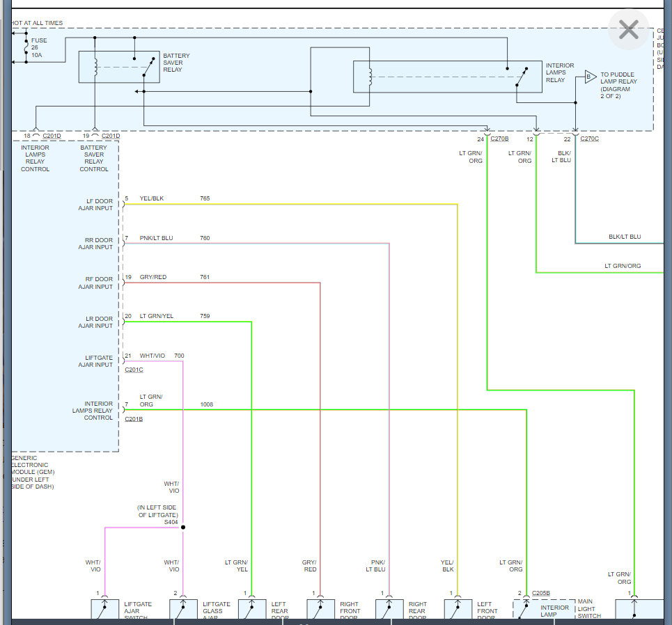
Task: Select the 'FUSE 26 10A' label
Action: (38, 47)
